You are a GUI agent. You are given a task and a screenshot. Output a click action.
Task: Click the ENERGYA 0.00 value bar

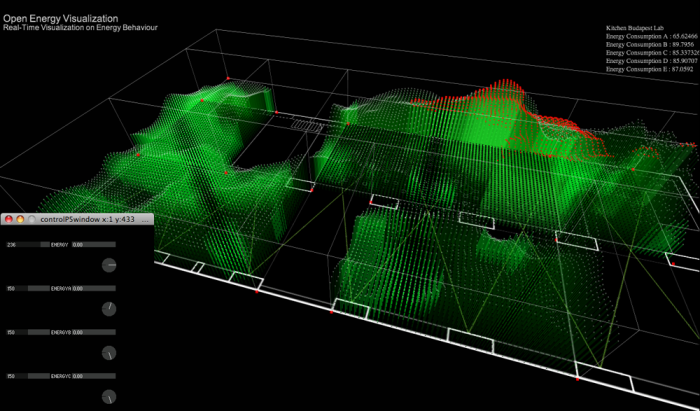click(x=95, y=287)
